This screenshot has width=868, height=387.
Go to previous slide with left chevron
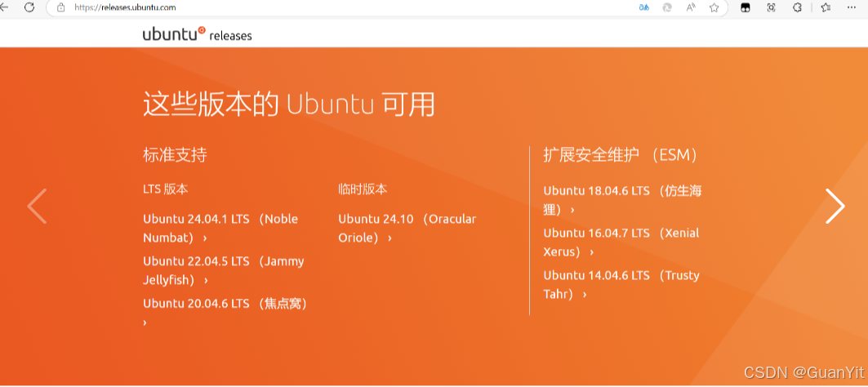pos(37,206)
